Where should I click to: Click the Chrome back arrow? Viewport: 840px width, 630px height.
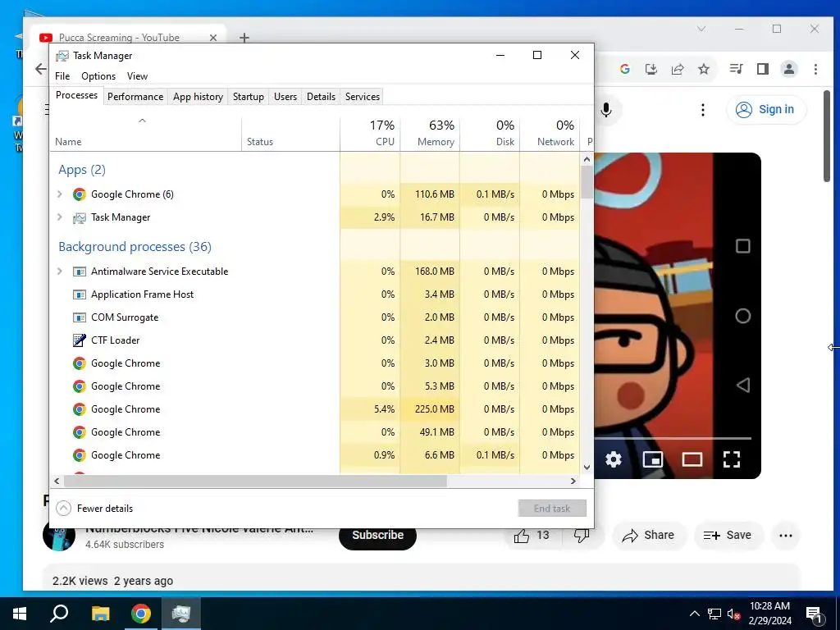coord(41,69)
